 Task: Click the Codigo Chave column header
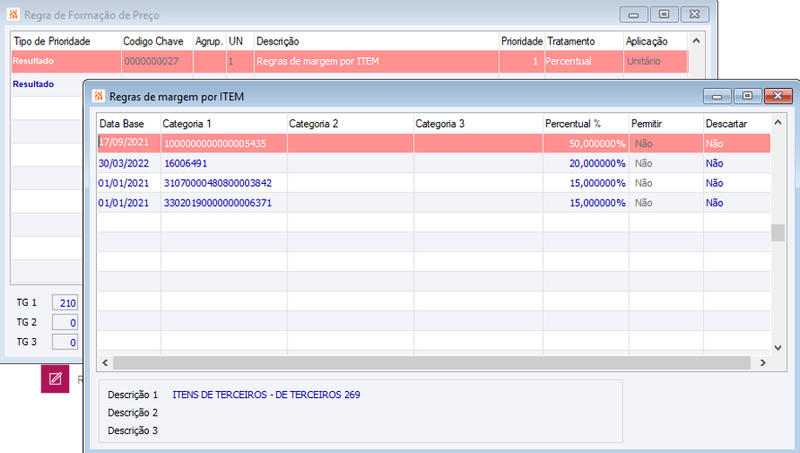pyautogui.click(x=157, y=41)
